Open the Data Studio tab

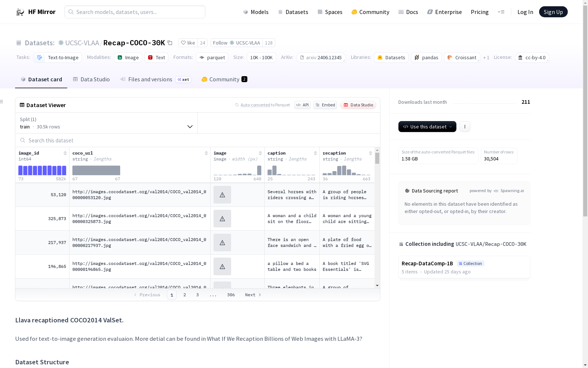(92, 79)
